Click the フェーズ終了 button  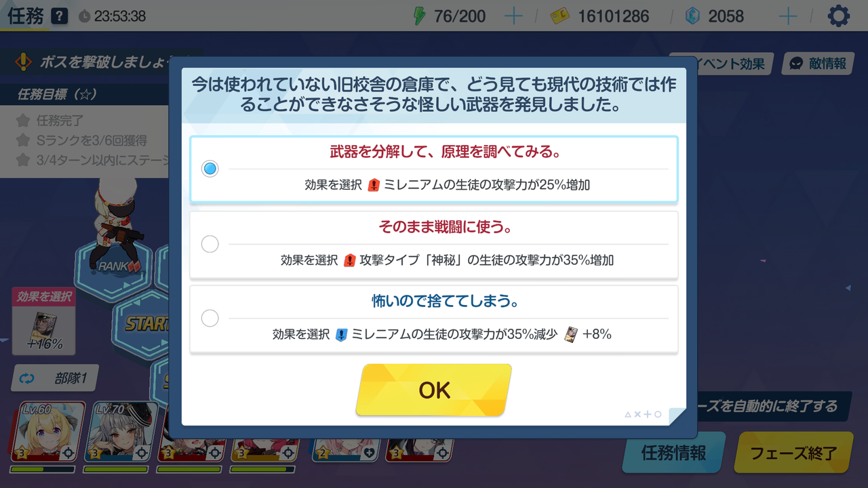click(x=793, y=452)
